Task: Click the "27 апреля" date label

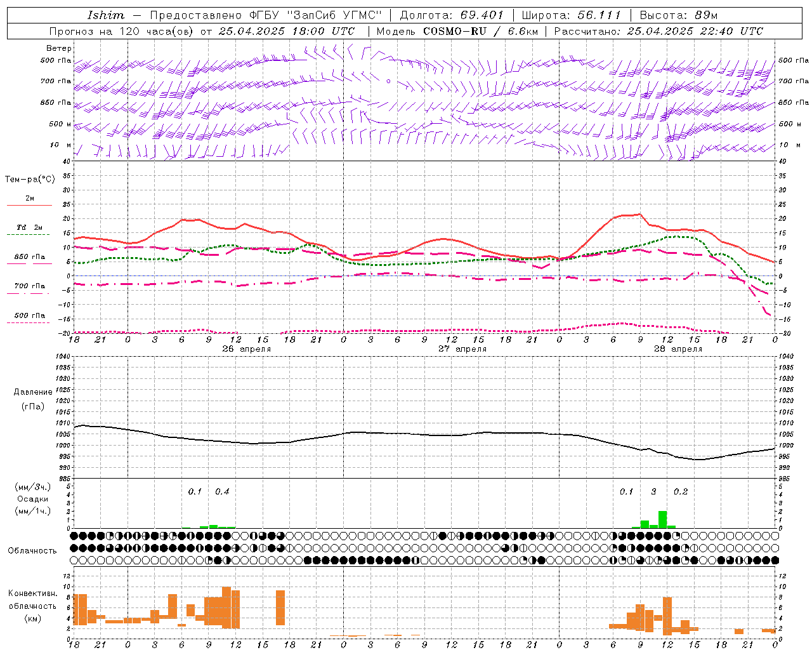Action: pyautogui.click(x=462, y=349)
